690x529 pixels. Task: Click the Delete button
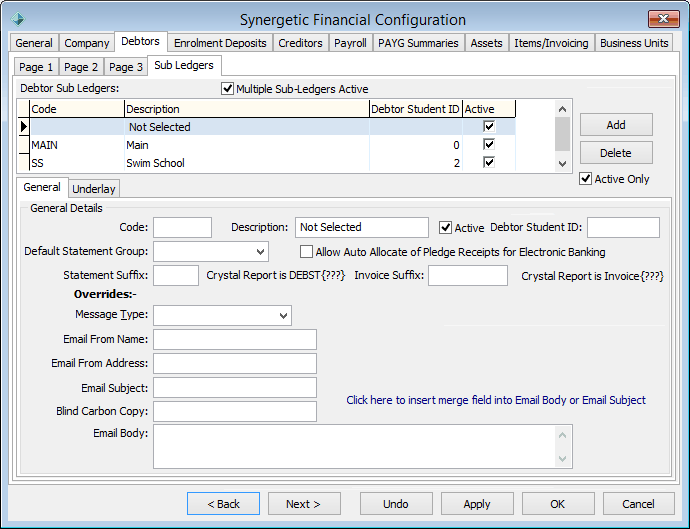click(616, 153)
